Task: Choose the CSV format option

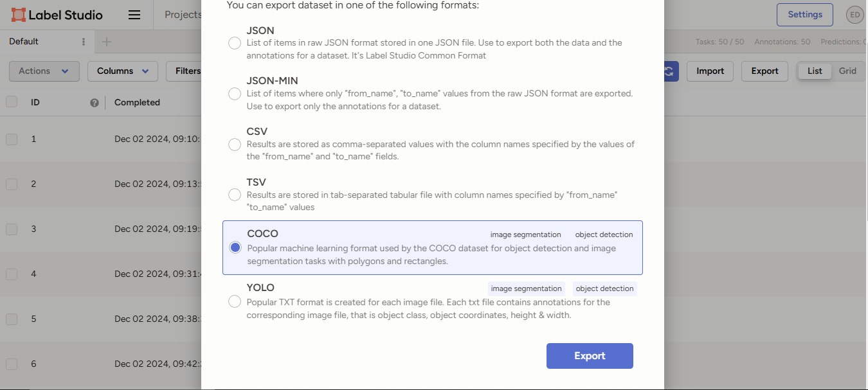Action: [235, 145]
